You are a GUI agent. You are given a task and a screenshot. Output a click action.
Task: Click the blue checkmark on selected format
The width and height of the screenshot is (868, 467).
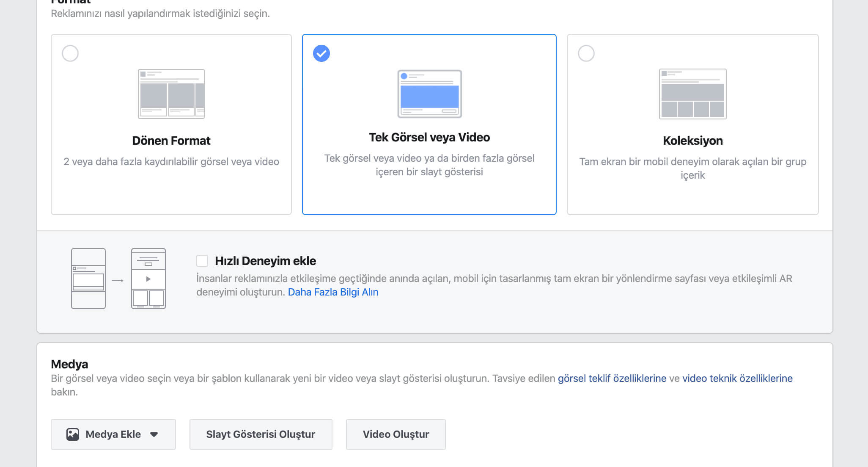click(x=321, y=53)
